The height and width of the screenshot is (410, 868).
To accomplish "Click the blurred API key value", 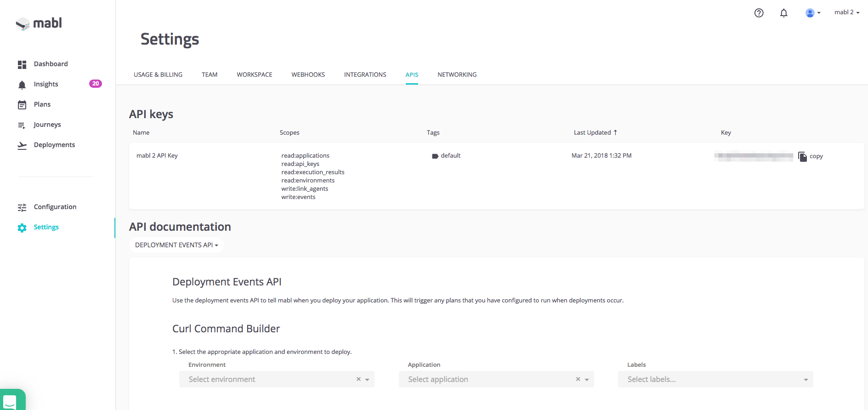I will 754,156.
